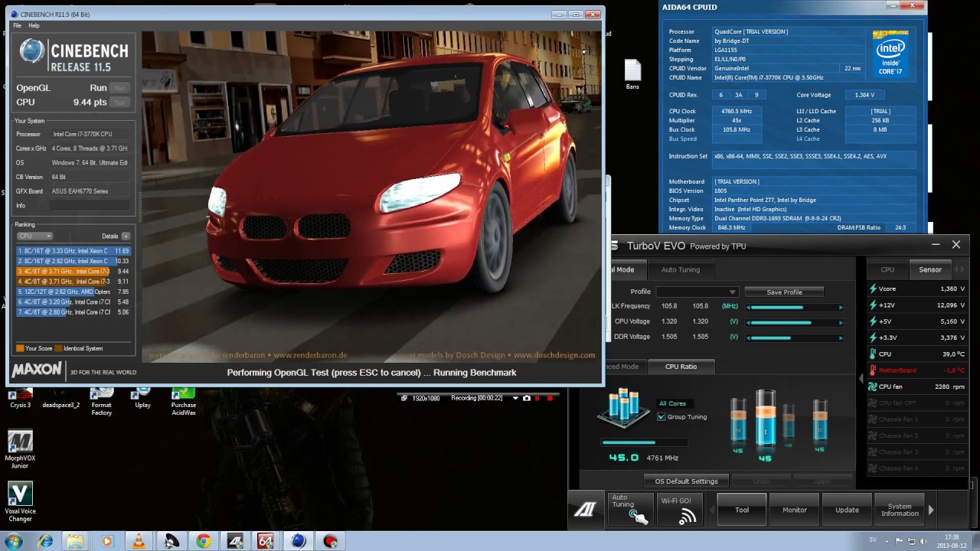Switch to the CPU Ratio tab

click(x=681, y=367)
